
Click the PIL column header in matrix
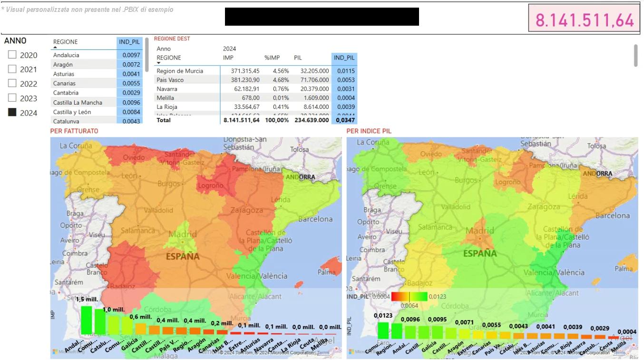point(298,58)
